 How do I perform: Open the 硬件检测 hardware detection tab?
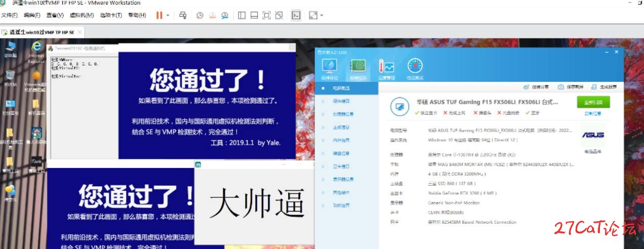coord(358,69)
